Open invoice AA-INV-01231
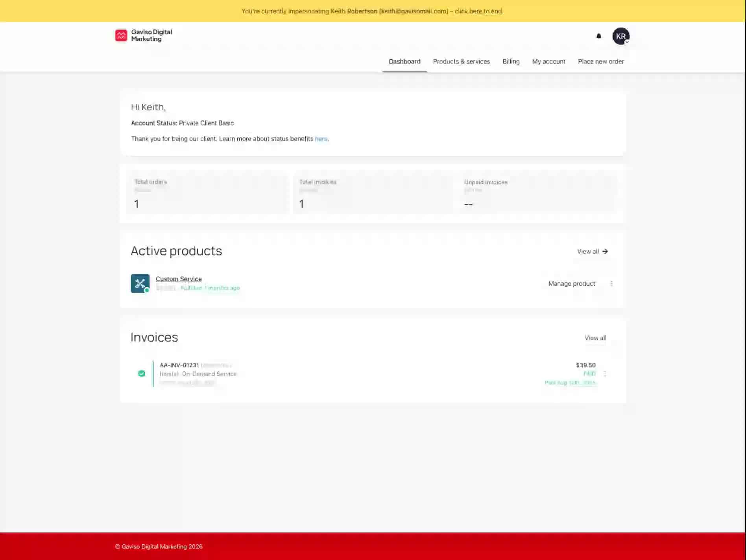This screenshot has height=560, width=746. pos(179,365)
